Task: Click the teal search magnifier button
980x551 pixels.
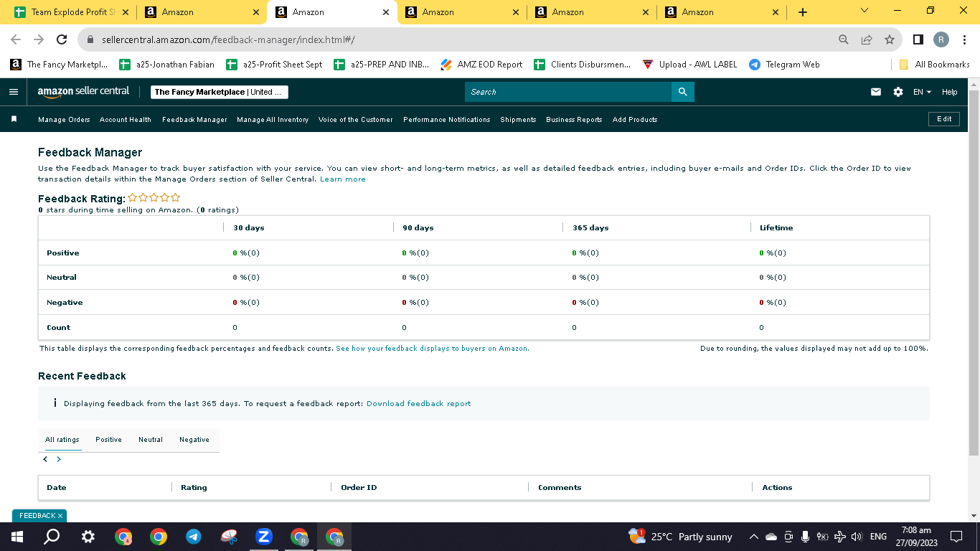Action: pos(682,92)
